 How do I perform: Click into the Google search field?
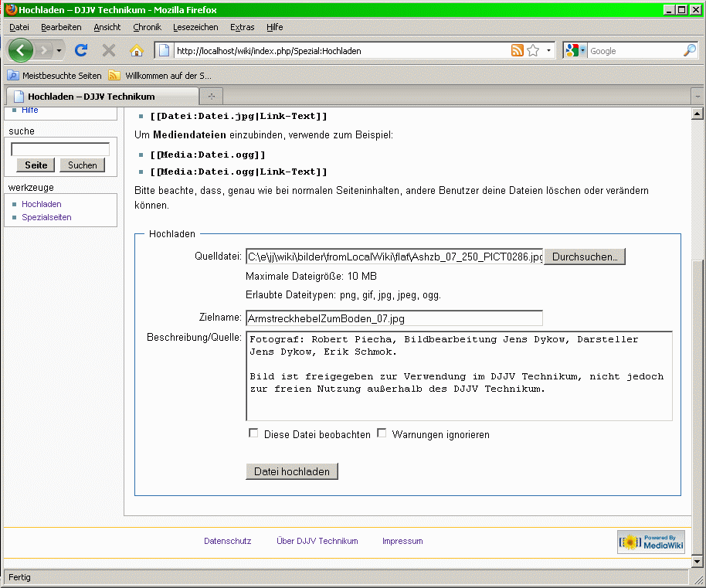pos(635,51)
